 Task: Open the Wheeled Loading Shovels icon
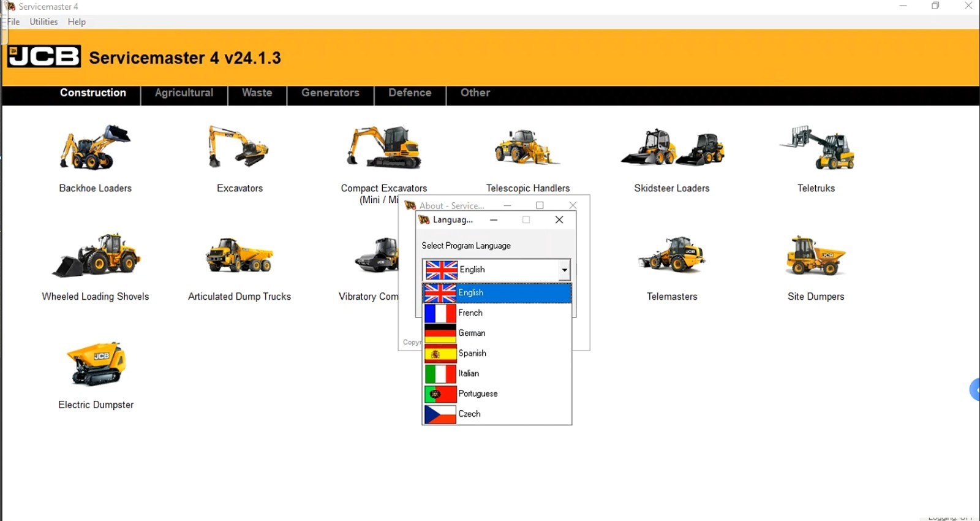(96, 255)
